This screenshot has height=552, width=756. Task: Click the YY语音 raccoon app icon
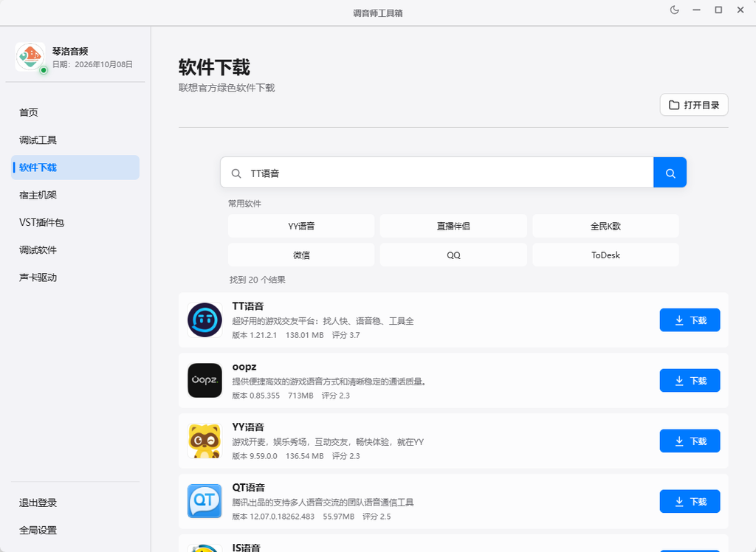(x=205, y=441)
